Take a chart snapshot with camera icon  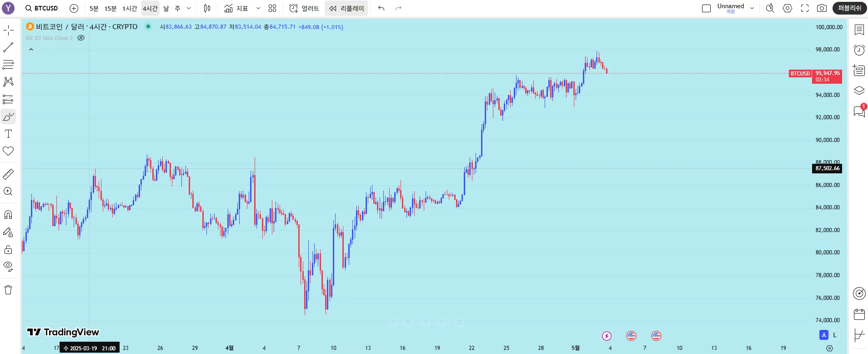click(x=822, y=8)
